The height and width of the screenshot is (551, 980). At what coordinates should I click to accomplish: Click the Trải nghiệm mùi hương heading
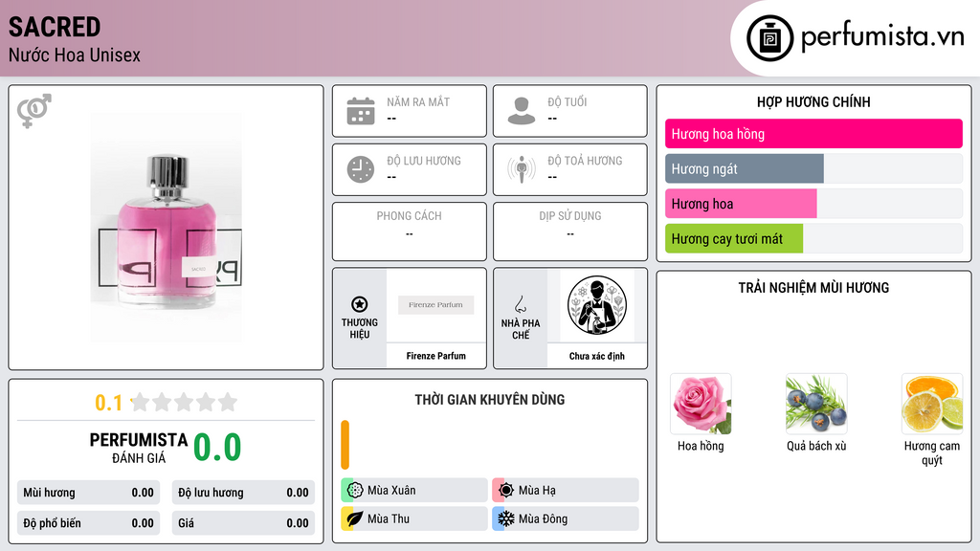813,288
